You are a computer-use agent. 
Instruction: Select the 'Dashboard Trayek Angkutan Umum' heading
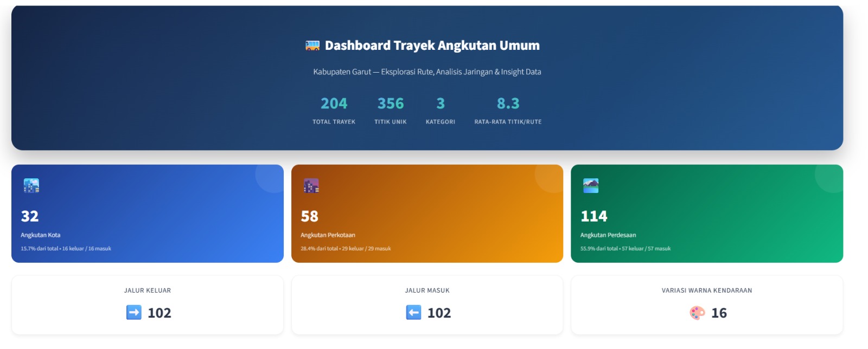[x=432, y=46]
